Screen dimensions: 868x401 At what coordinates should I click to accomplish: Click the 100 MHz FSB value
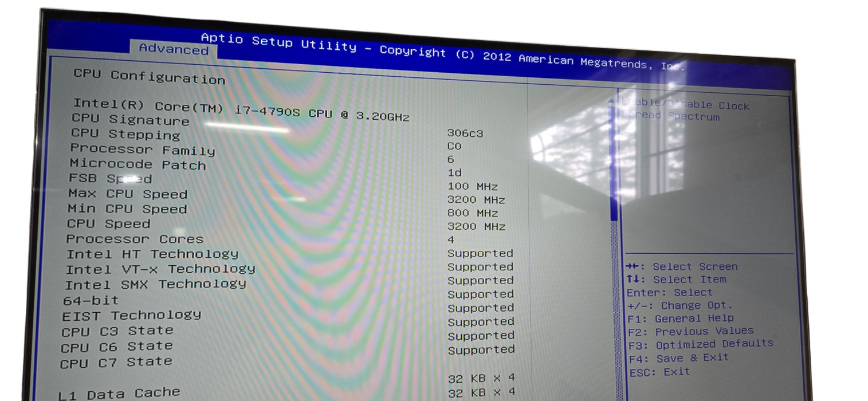[473, 186]
